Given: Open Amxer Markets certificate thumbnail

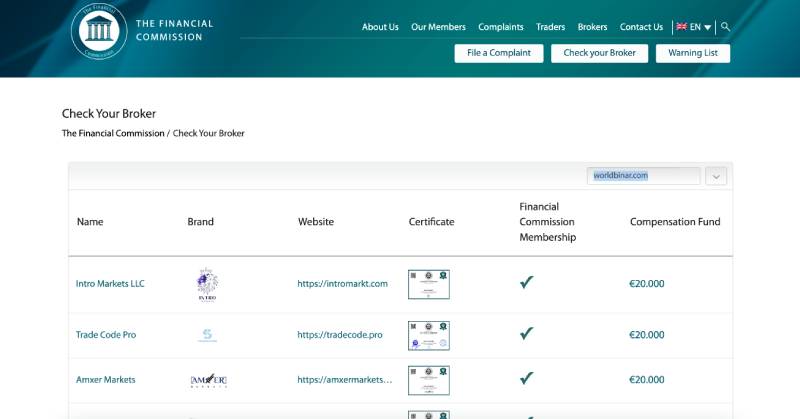Looking at the screenshot, I should (x=429, y=380).
